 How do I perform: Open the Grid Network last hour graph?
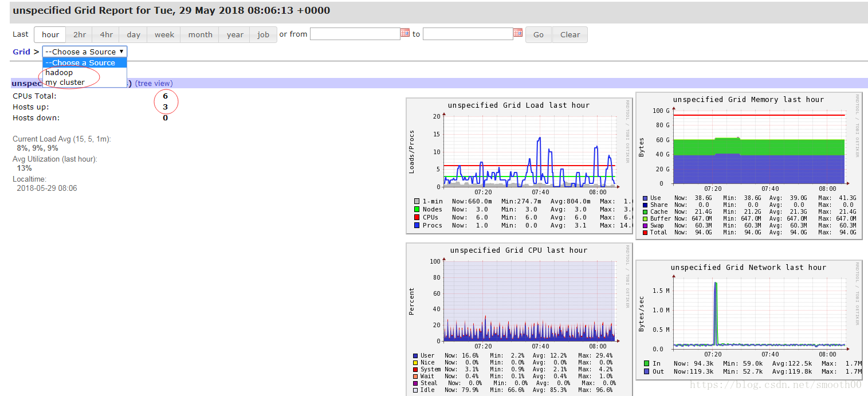[x=749, y=319]
